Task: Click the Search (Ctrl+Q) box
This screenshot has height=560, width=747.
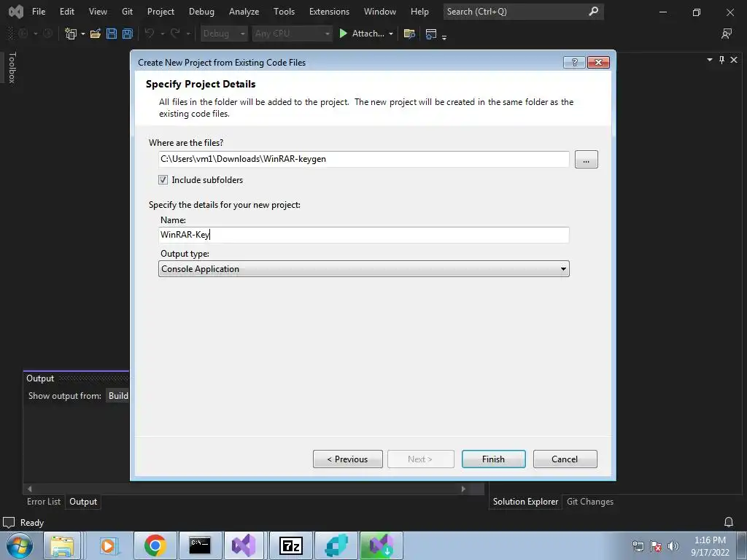Action: point(523,12)
